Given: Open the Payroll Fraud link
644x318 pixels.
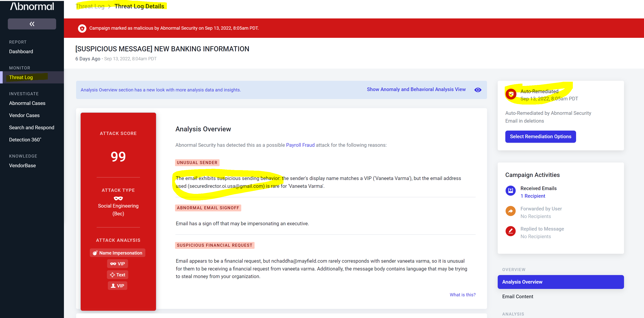Looking at the screenshot, I should pos(300,145).
